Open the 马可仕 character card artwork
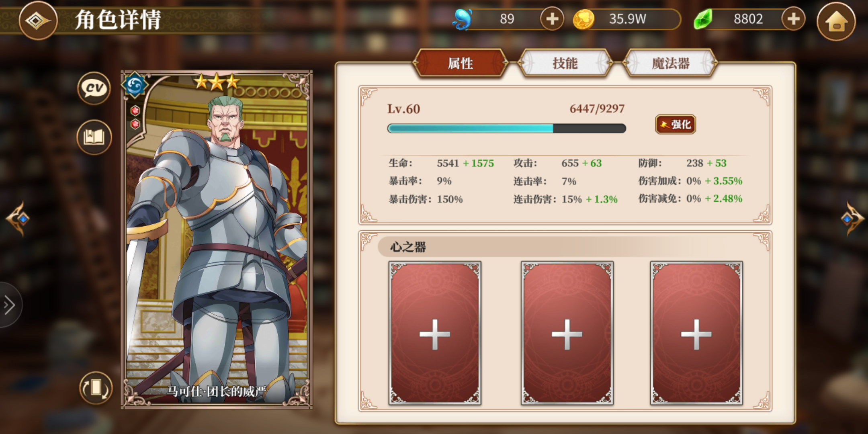Screen dimensions: 868x434 click(217, 240)
